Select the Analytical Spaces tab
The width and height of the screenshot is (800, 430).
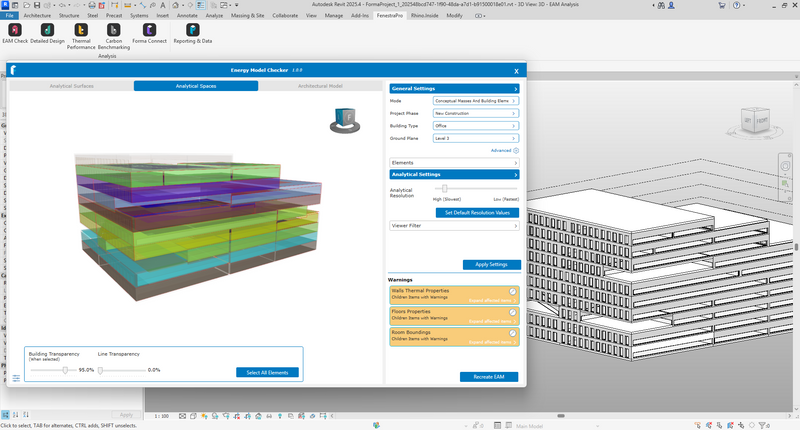[x=196, y=86]
